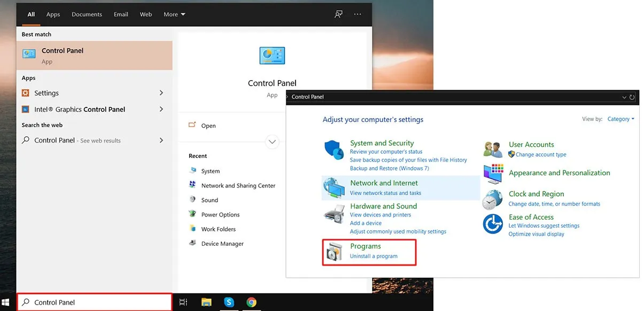Click the Open icon in the preview pane
The width and height of the screenshot is (644, 311).
192,126
